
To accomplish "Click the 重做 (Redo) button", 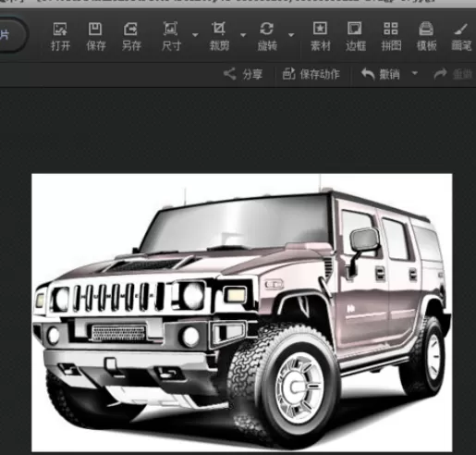I will (453, 74).
